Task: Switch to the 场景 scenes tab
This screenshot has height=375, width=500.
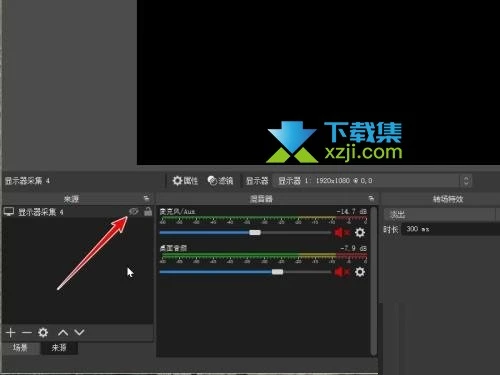Action: (20, 348)
